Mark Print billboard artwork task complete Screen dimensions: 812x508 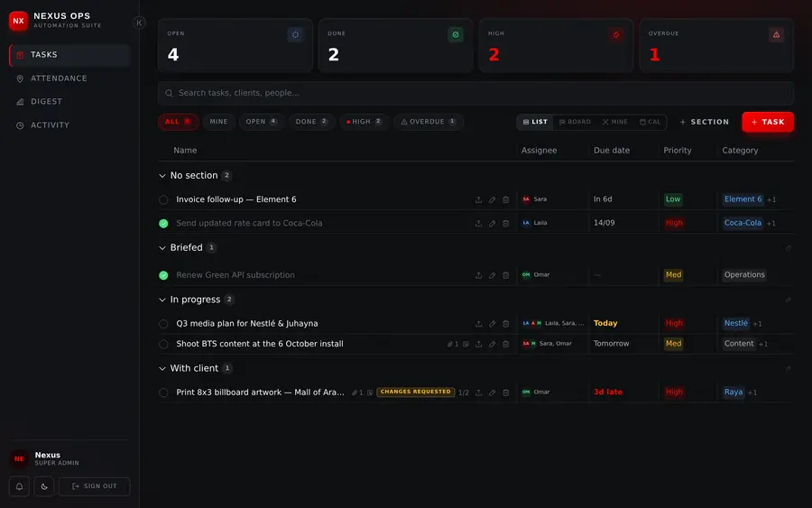point(163,393)
